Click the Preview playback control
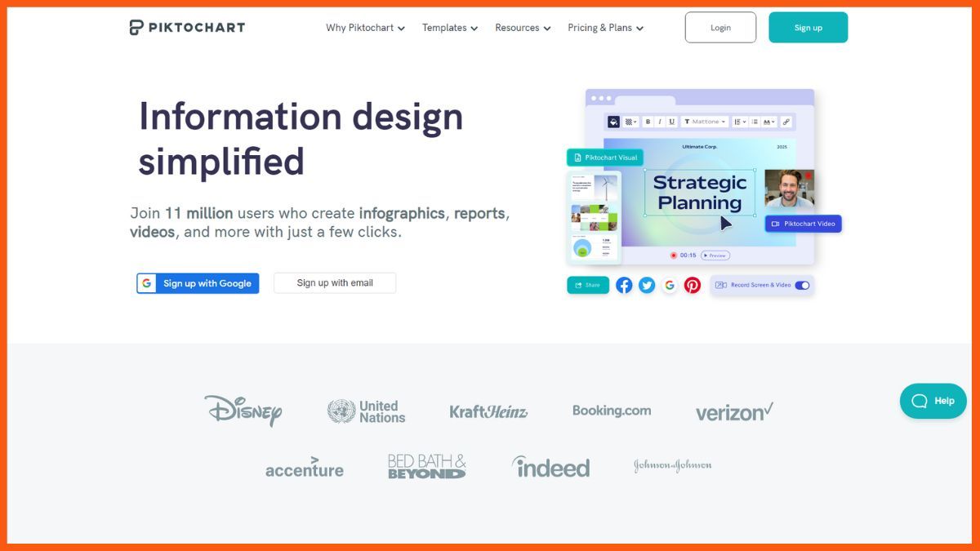 715,255
